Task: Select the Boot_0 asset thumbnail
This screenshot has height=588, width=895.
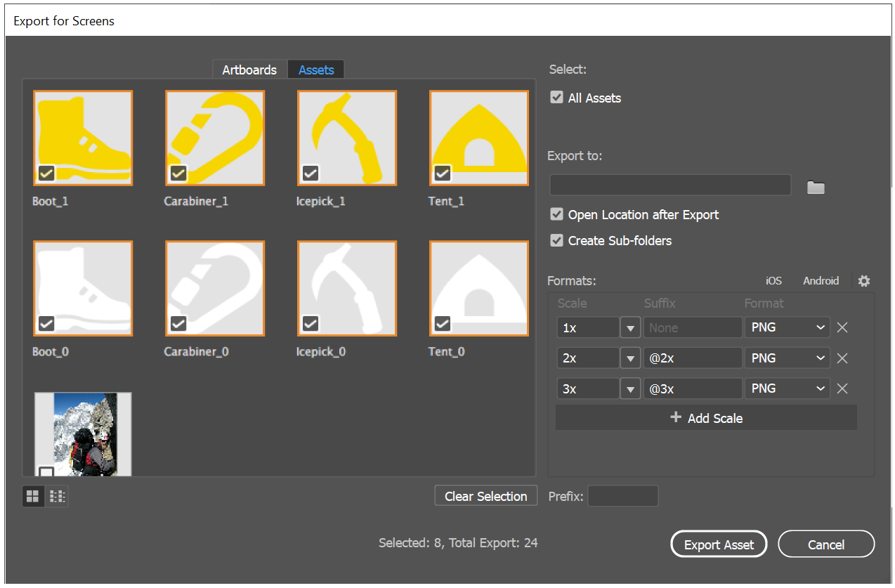Action: (x=83, y=289)
